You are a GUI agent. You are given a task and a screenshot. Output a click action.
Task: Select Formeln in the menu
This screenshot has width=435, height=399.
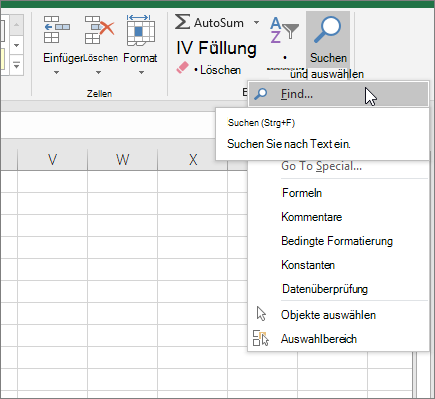tap(338, 193)
